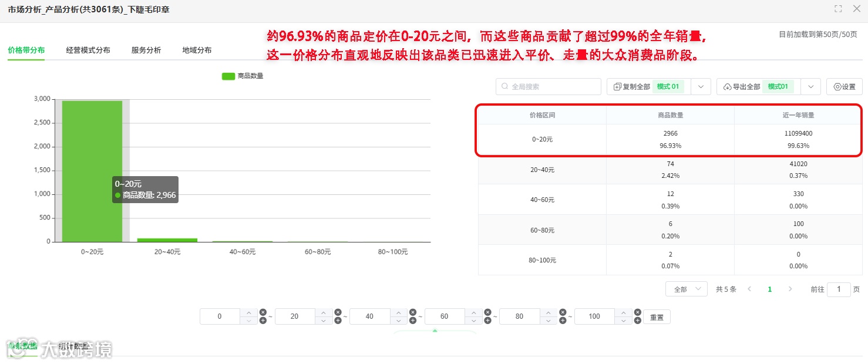This screenshot has height=364, width=868.
Task: Open the 全部 page-size dropdown
Action: [x=686, y=289]
